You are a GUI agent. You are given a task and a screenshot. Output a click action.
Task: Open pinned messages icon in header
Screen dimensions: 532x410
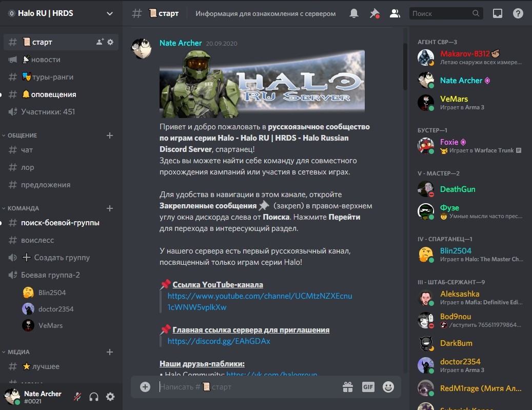pos(374,13)
